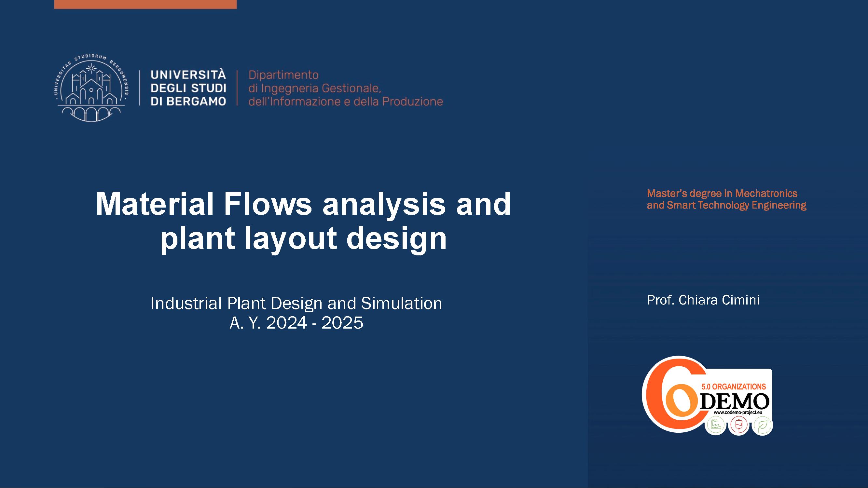Open the www.codemo-project.eu link text
Viewport: 868px width, 488px height.
738,412
